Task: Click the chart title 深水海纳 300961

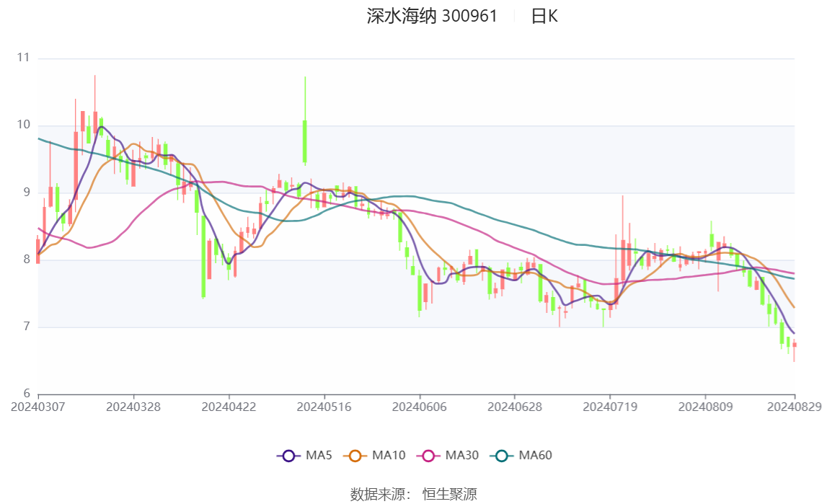Action: point(432,17)
